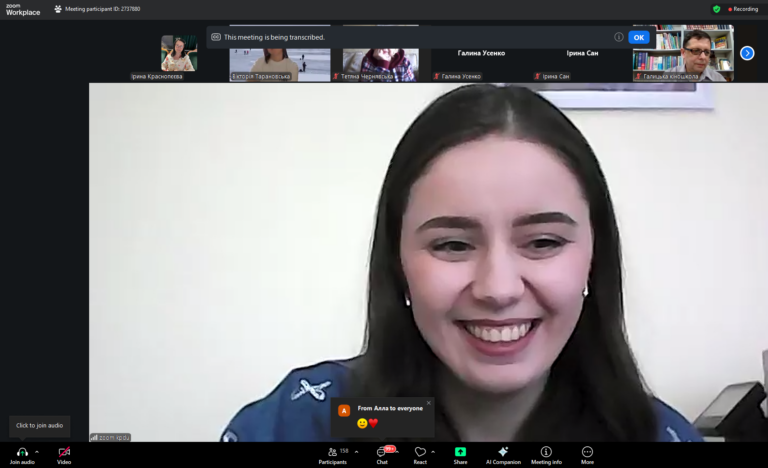Click the Recording indicator
This screenshot has width=768, height=468.
click(x=743, y=9)
